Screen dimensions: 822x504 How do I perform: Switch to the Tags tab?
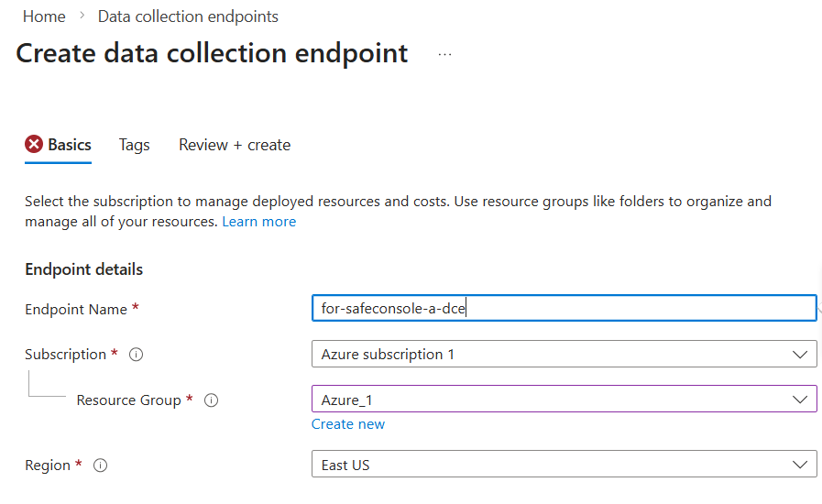point(134,146)
